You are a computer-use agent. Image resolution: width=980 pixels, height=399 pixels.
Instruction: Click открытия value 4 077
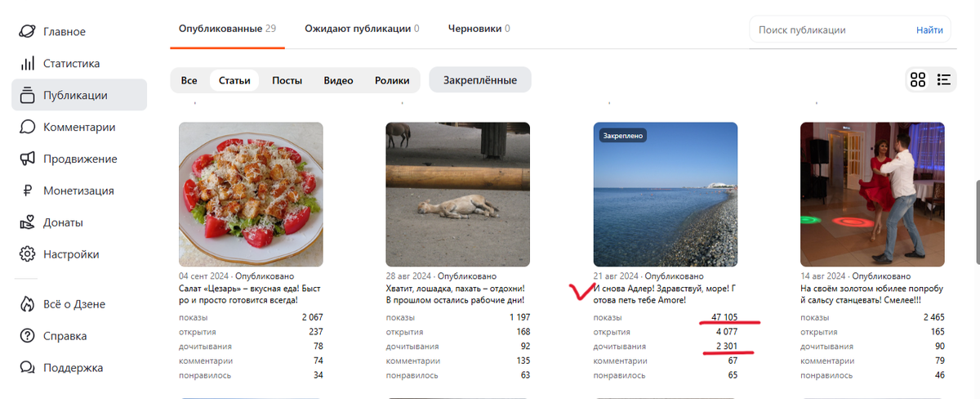[x=726, y=332]
